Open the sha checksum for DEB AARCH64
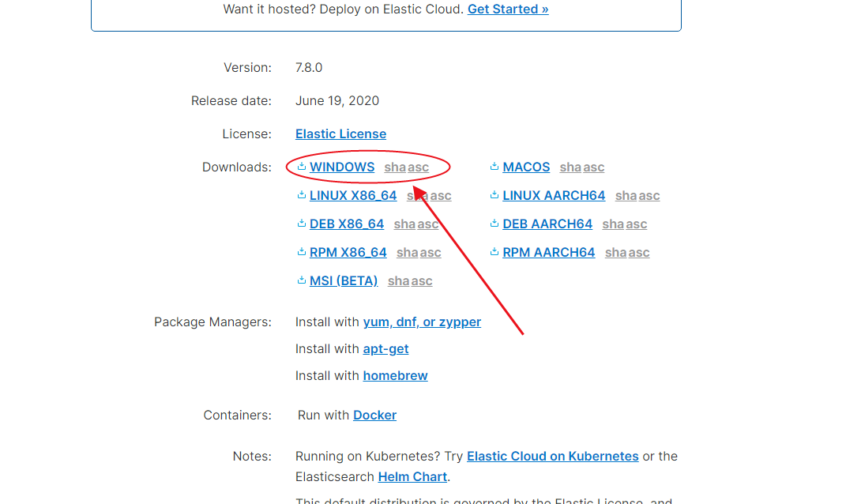The height and width of the screenshot is (504, 861). 613,224
